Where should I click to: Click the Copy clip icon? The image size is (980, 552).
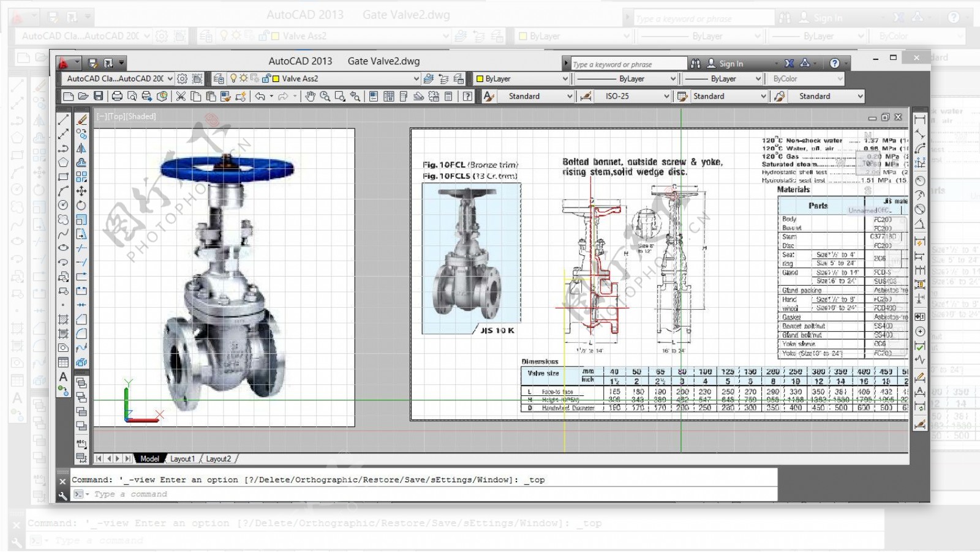coord(196,96)
